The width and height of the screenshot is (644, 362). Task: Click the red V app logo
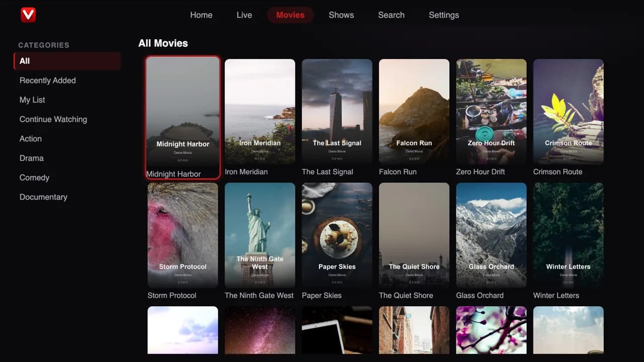[x=28, y=15]
